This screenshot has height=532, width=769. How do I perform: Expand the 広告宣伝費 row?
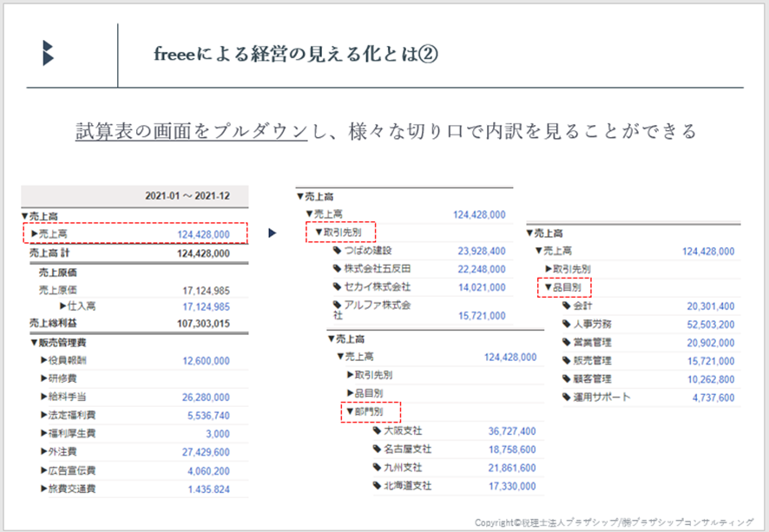(44, 470)
